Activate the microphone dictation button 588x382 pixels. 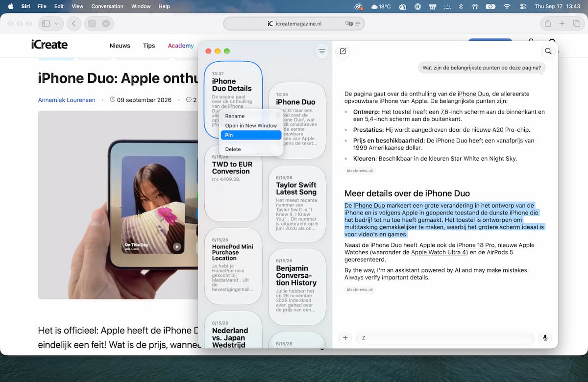(545, 338)
